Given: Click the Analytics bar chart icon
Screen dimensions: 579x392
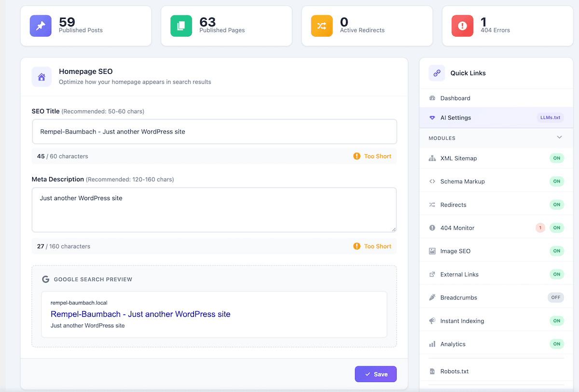Looking at the screenshot, I should click(x=432, y=344).
